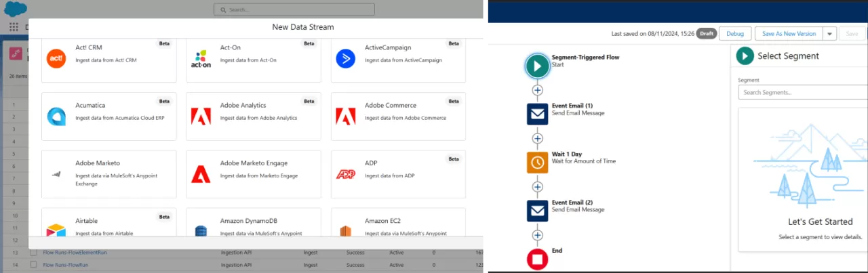The height and width of the screenshot is (273, 868).
Task: Select the Acumatica card title
Action: (90, 105)
